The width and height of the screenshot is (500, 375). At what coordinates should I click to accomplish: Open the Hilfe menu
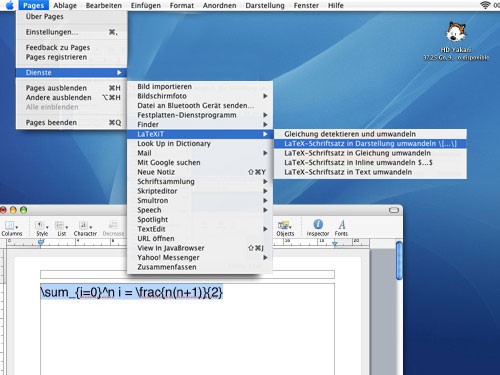[x=336, y=5]
